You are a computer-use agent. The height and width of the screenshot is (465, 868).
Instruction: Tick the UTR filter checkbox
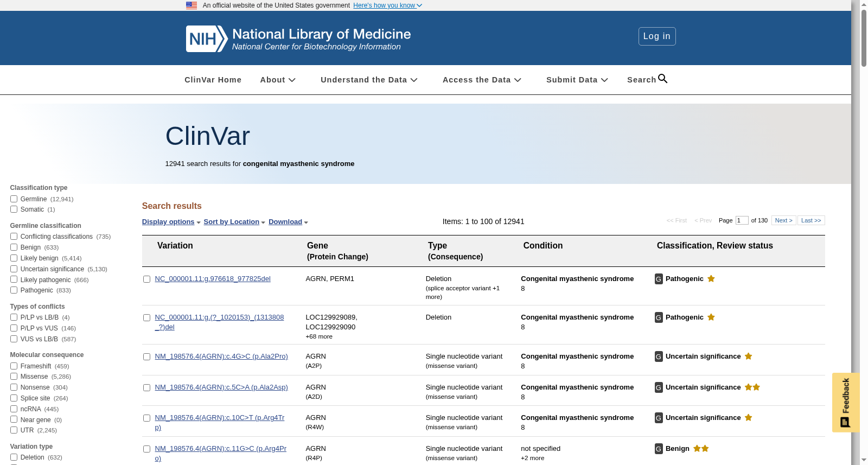click(14, 430)
